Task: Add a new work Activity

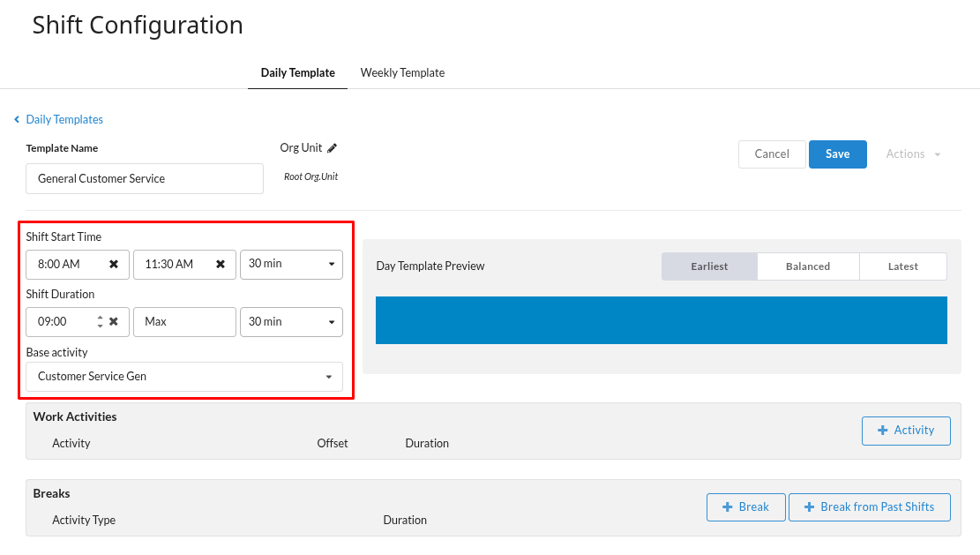Action: point(905,431)
